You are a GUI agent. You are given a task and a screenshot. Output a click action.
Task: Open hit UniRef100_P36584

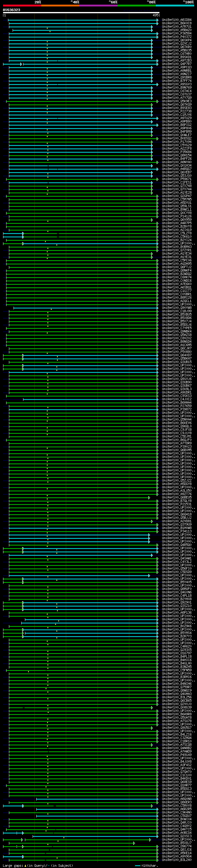[176, 33]
